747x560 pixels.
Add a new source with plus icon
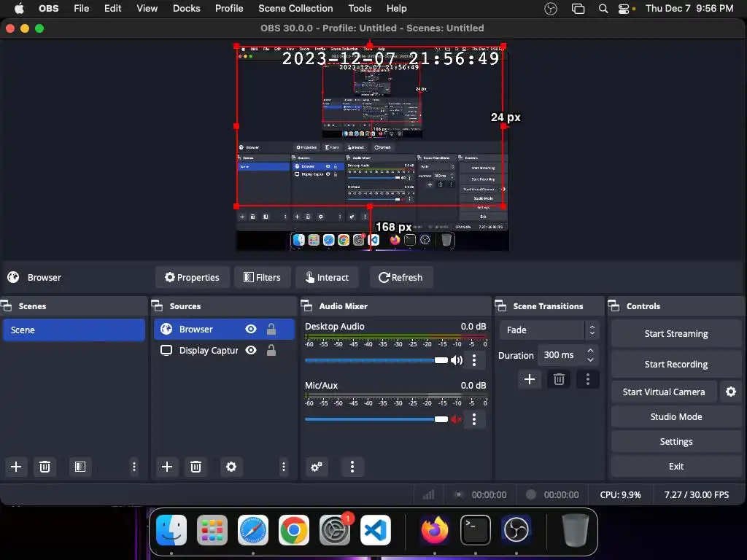click(x=167, y=467)
